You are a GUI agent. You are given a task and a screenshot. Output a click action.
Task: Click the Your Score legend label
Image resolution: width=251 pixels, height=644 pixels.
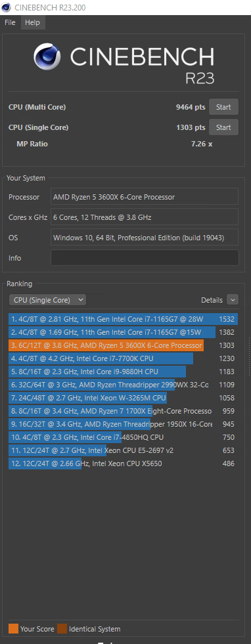point(37,629)
